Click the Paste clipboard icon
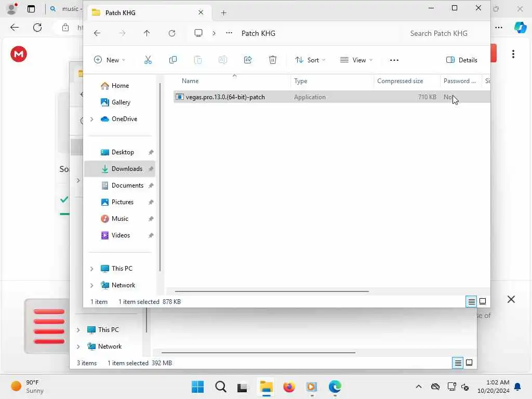Viewport: 532px width, 399px height. [x=198, y=60]
